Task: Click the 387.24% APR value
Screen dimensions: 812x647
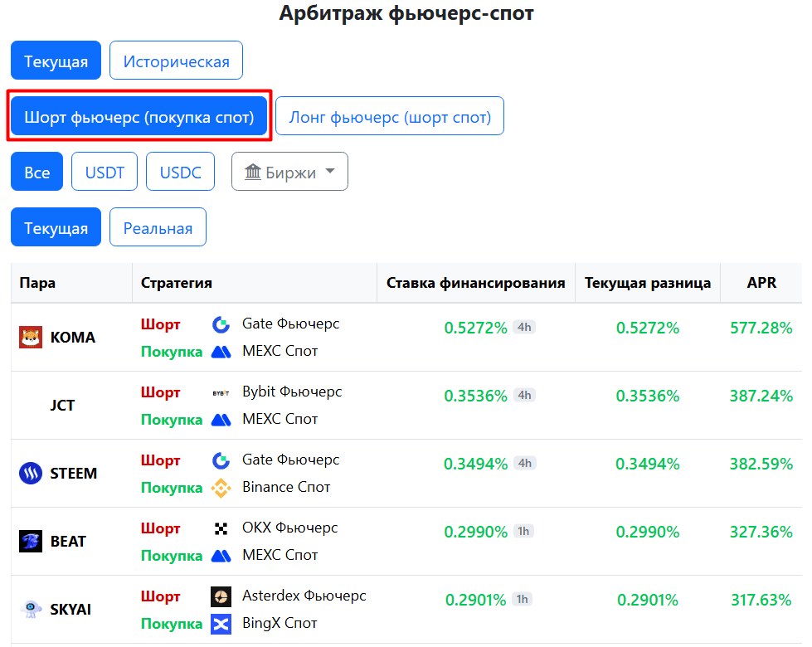Action: 761,396
